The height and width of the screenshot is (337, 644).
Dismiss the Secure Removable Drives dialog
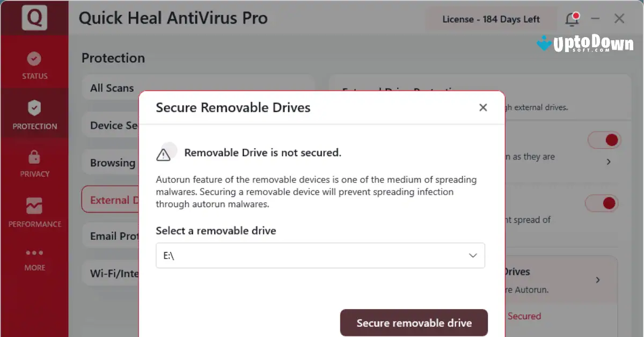[482, 107]
